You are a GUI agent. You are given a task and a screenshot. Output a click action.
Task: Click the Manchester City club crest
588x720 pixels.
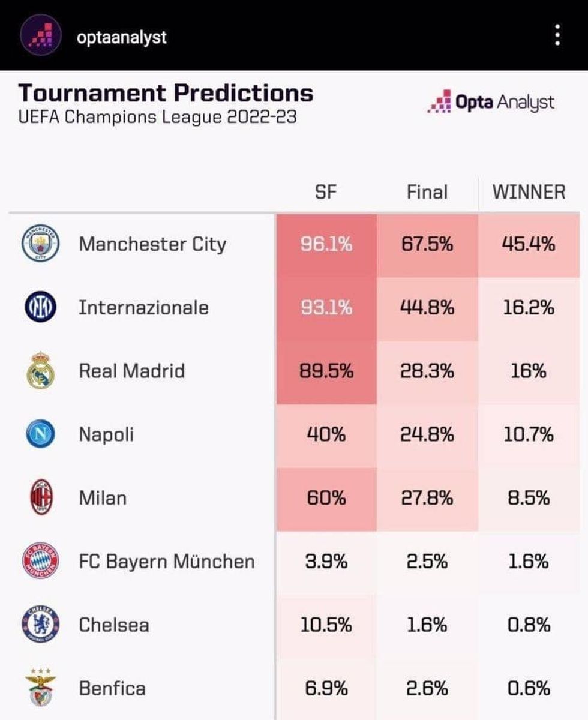click(x=41, y=244)
